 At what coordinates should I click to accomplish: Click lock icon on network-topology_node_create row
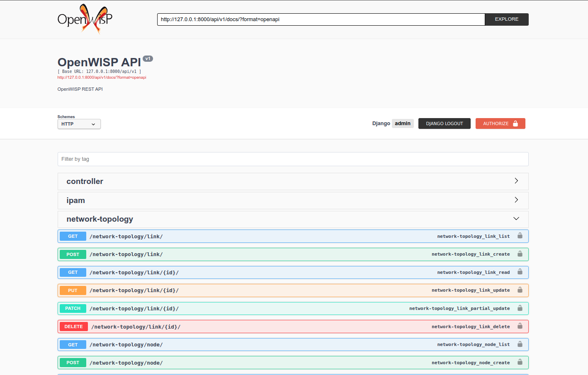click(520, 362)
